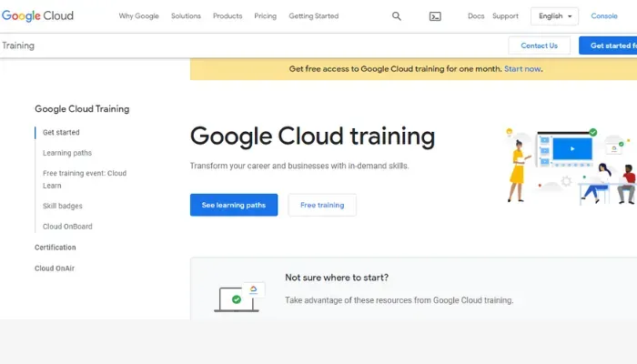This screenshot has height=364, width=637.
Task: Click the Google Cloud logo
Action: pyautogui.click(x=38, y=15)
